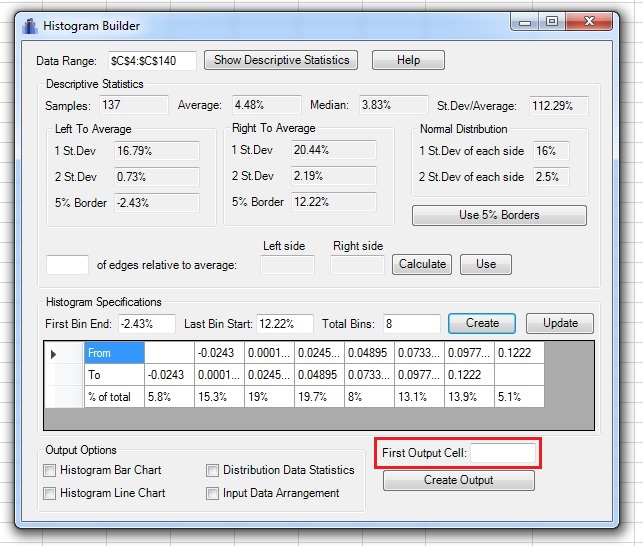Click Normal Distribution 2.5% field
The width and height of the screenshot is (643, 546).
pyautogui.click(x=551, y=177)
